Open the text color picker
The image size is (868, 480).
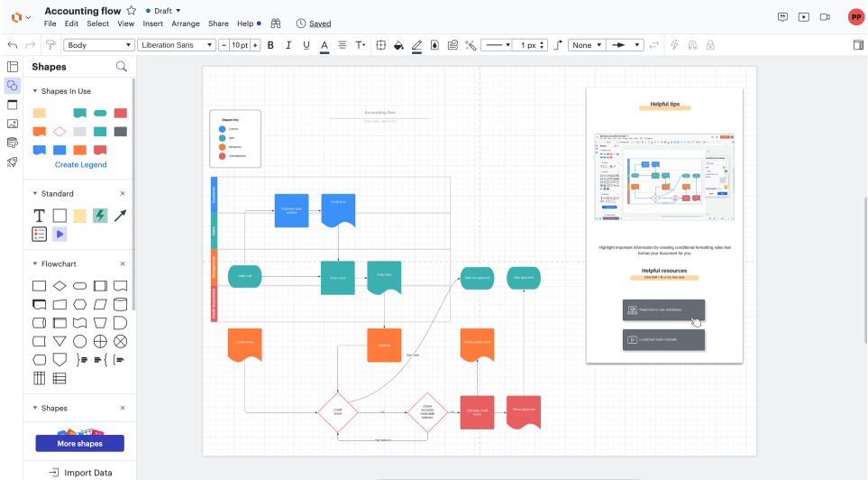click(x=324, y=45)
